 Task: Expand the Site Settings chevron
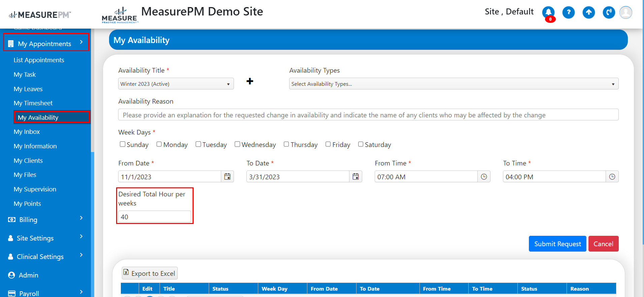(x=81, y=236)
